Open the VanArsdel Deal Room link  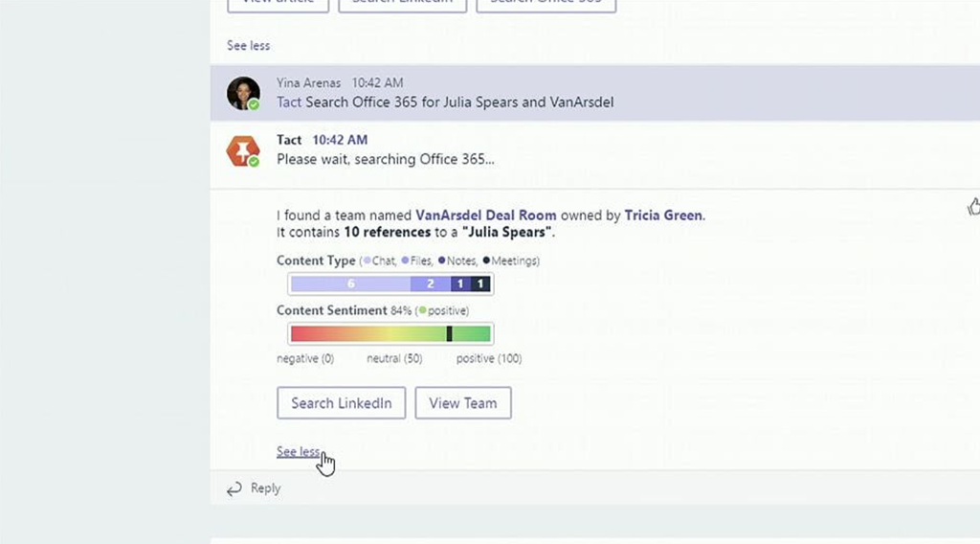click(485, 215)
